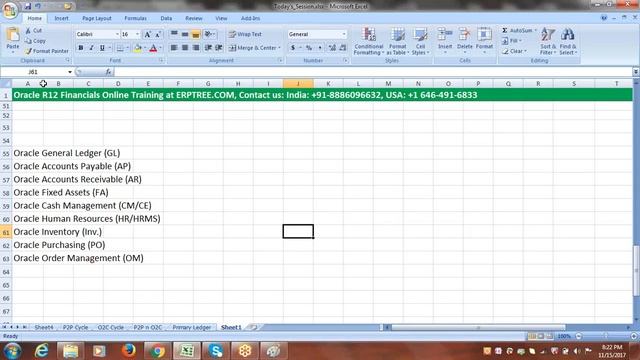Open the View tab
640x360 pixels.
click(x=221, y=18)
